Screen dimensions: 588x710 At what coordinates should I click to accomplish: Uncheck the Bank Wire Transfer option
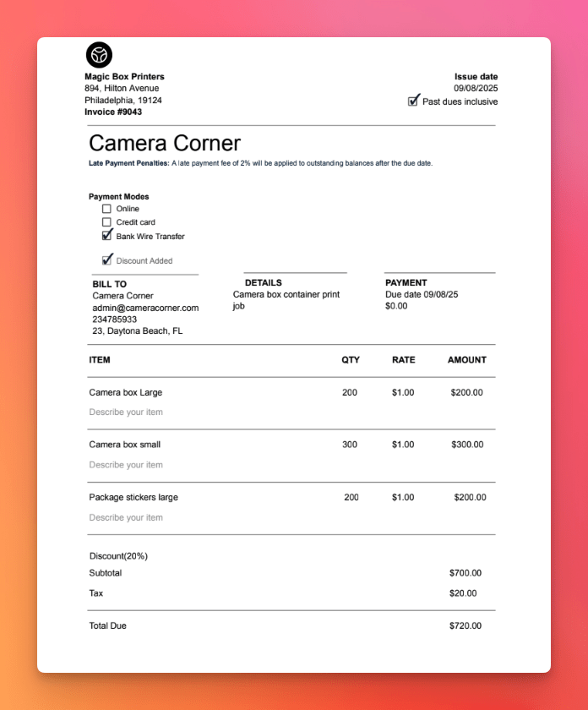pyautogui.click(x=106, y=236)
